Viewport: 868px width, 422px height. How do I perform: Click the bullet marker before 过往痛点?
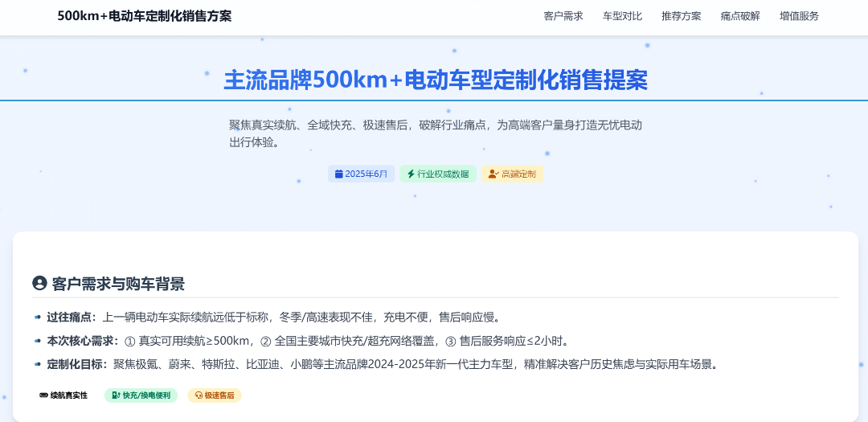point(37,318)
